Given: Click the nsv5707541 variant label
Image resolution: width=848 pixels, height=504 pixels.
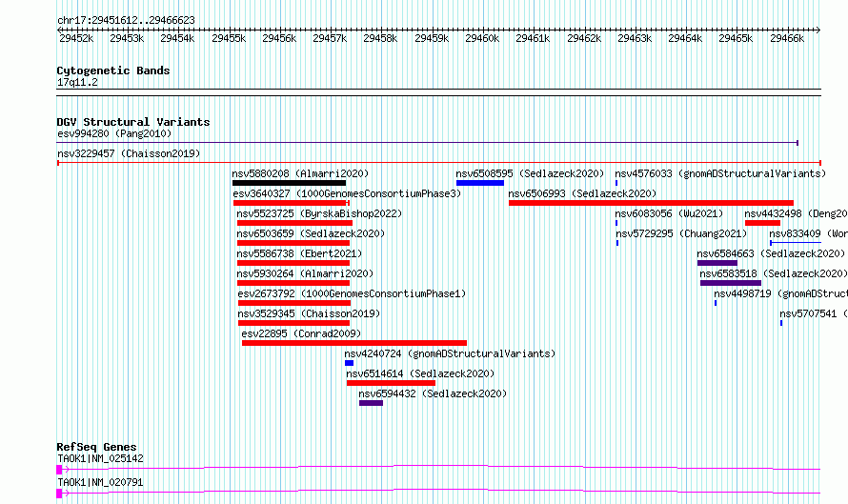Looking at the screenshot, I should click(813, 313).
